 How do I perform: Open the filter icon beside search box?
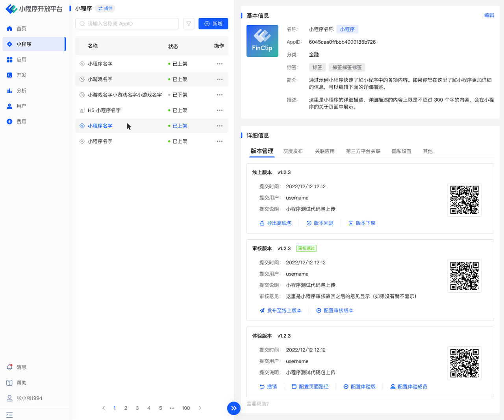coord(189,24)
